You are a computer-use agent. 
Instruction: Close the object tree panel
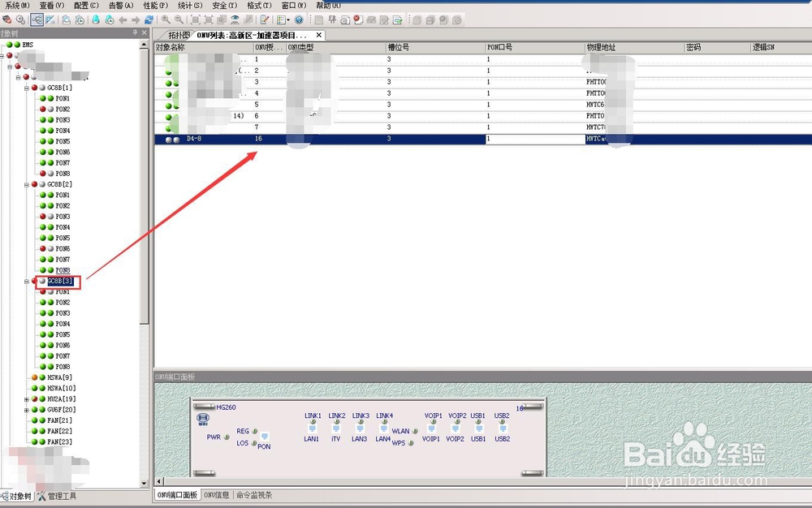click(x=145, y=32)
